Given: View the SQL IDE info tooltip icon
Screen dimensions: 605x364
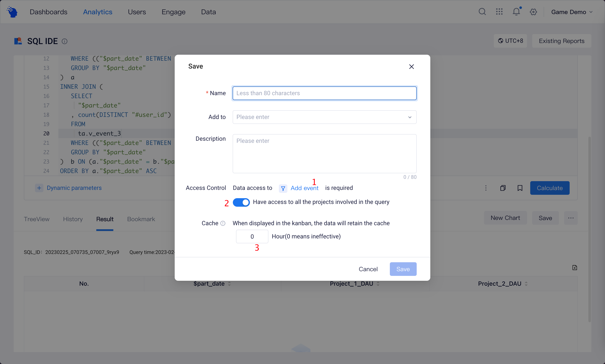Looking at the screenshot, I should [x=64, y=41].
